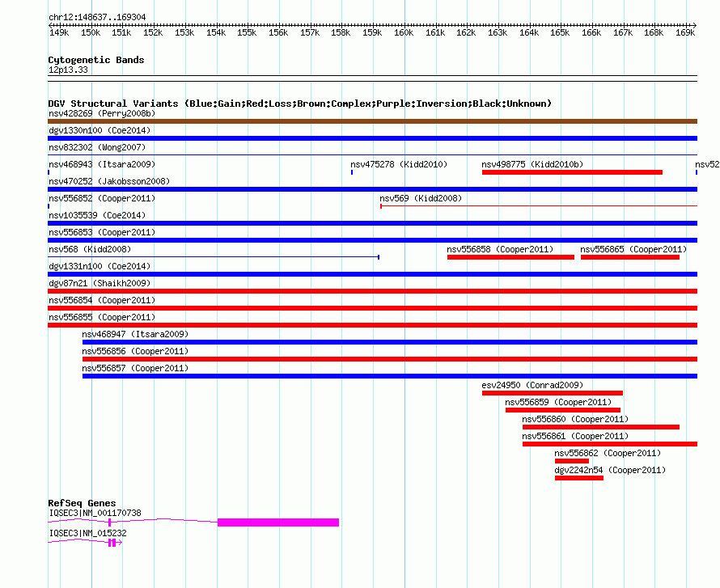The height and width of the screenshot is (588, 720).
Task: Select red bar beneath dgv2242n54
Action: point(579,478)
